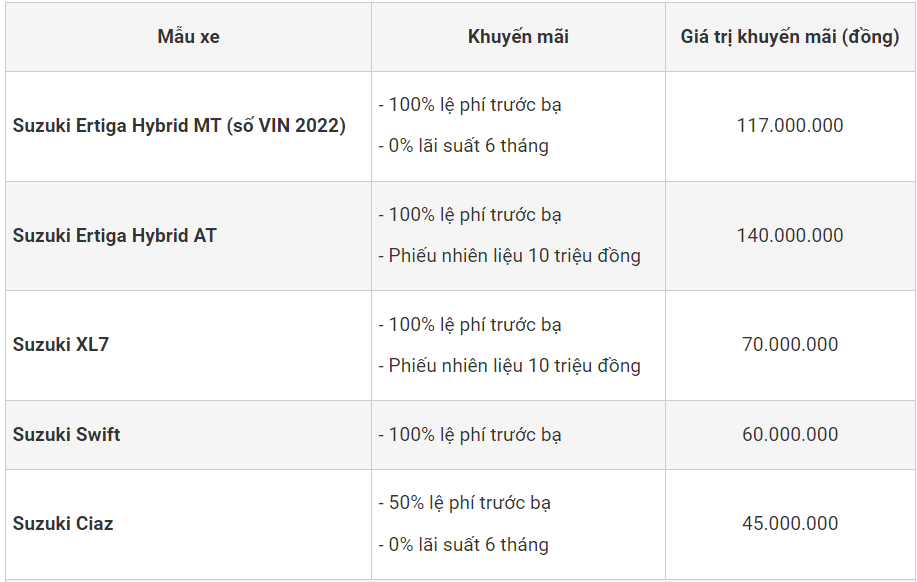Screen dimensions: 917x582
Task: Click the 45.000.000 promotion value
Action: click(x=790, y=524)
